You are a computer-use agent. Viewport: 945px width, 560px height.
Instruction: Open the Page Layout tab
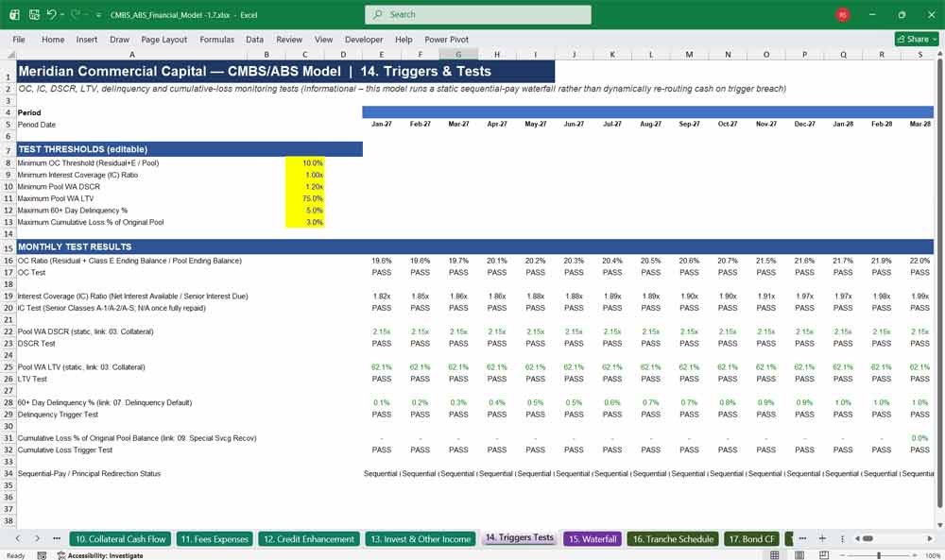coord(163,39)
